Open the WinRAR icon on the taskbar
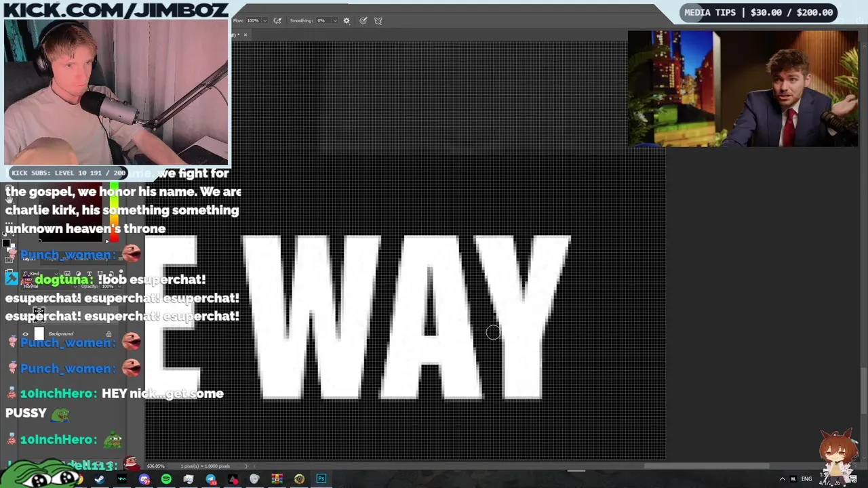The width and height of the screenshot is (868, 488). 277,479
